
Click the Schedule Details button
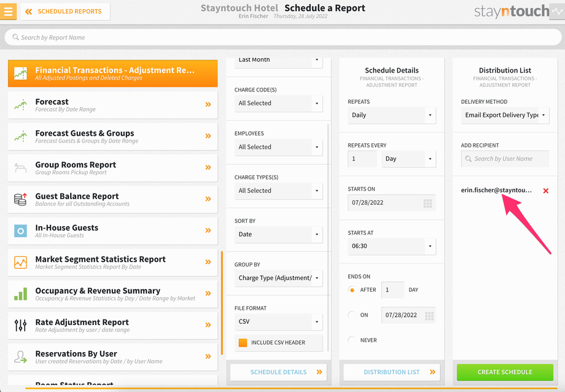click(x=279, y=372)
